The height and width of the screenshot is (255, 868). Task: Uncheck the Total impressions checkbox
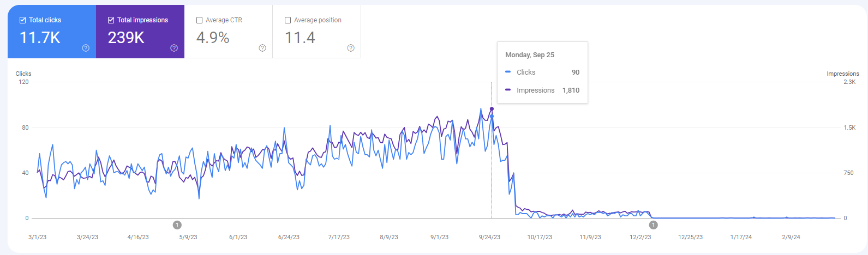click(111, 20)
